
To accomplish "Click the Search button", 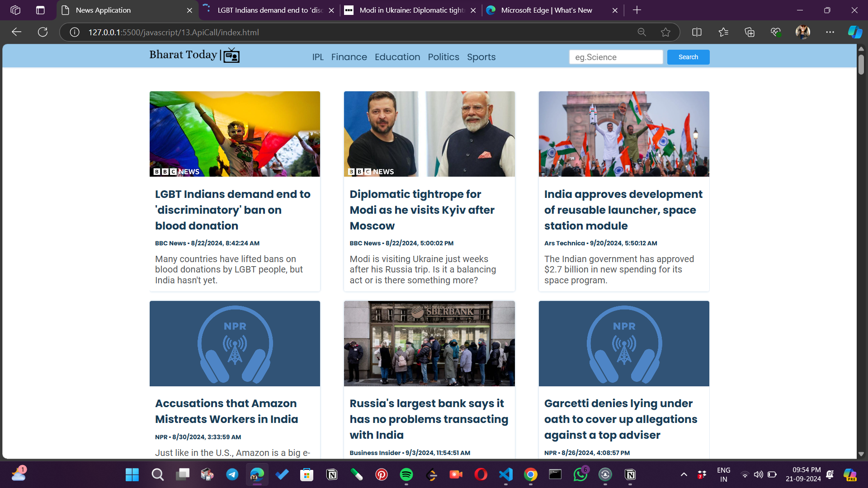I will (x=688, y=57).
